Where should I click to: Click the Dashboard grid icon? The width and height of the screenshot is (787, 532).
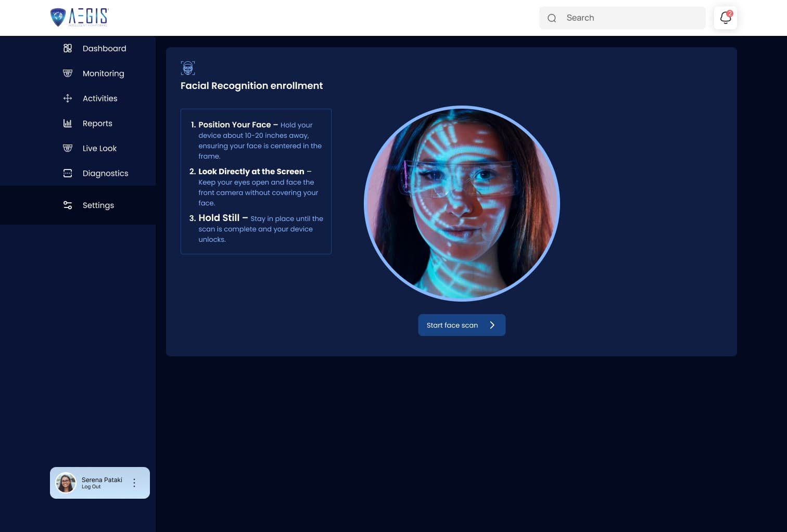(x=68, y=48)
